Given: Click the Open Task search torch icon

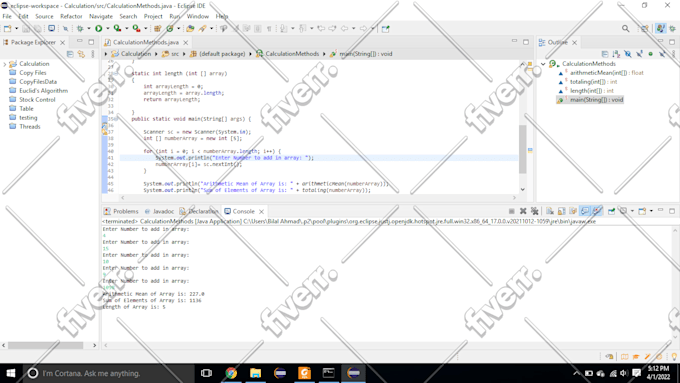Looking at the screenshot, I should 203,28.
